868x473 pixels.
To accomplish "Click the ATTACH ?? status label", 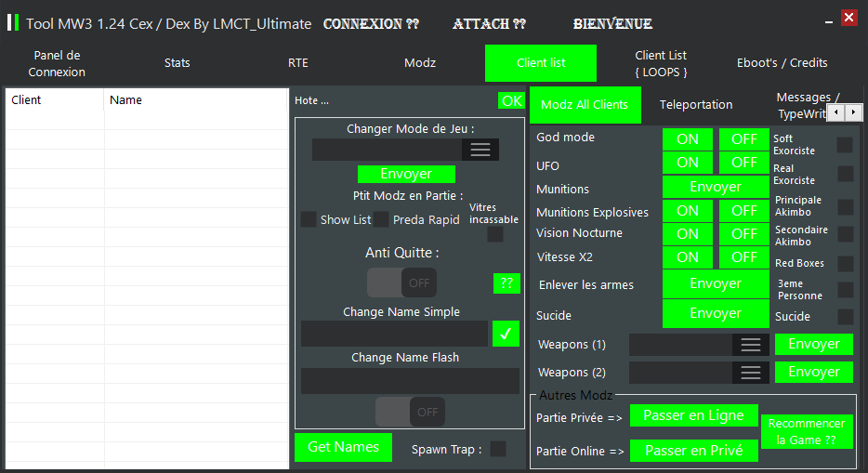I will pos(489,24).
